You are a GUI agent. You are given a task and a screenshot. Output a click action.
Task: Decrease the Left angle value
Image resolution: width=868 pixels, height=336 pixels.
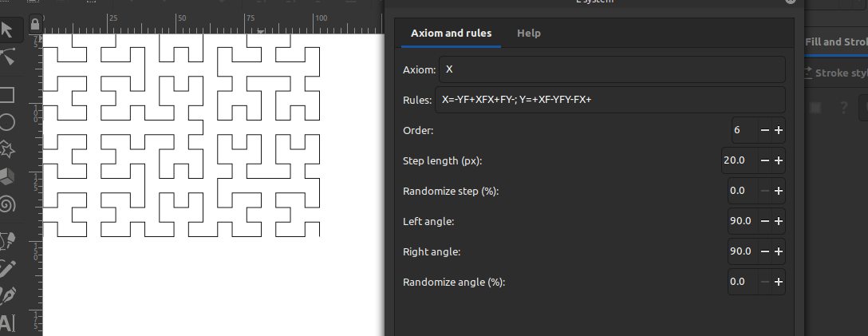[x=765, y=221]
